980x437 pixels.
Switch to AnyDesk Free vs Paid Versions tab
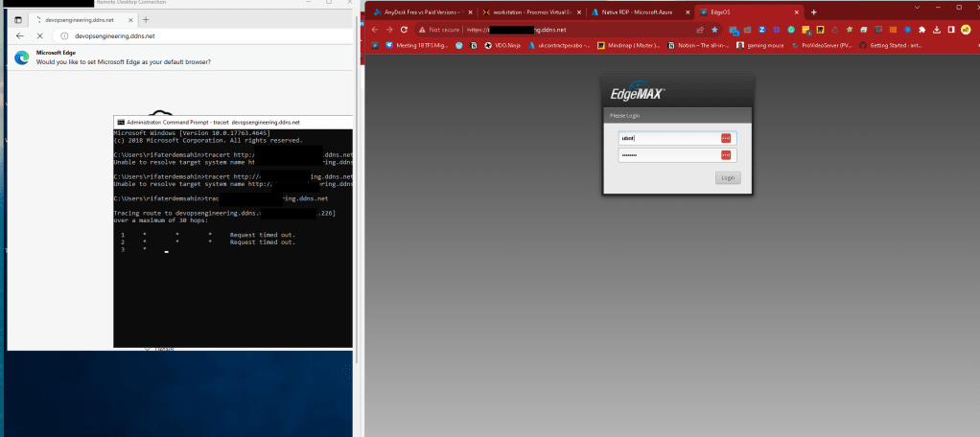point(423,11)
